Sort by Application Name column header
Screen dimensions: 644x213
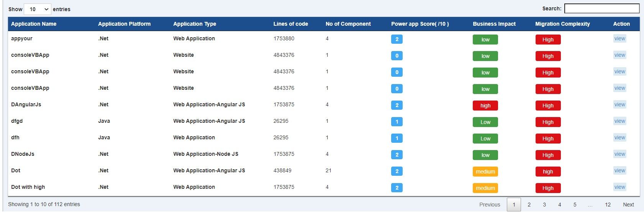tap(34, 24)
